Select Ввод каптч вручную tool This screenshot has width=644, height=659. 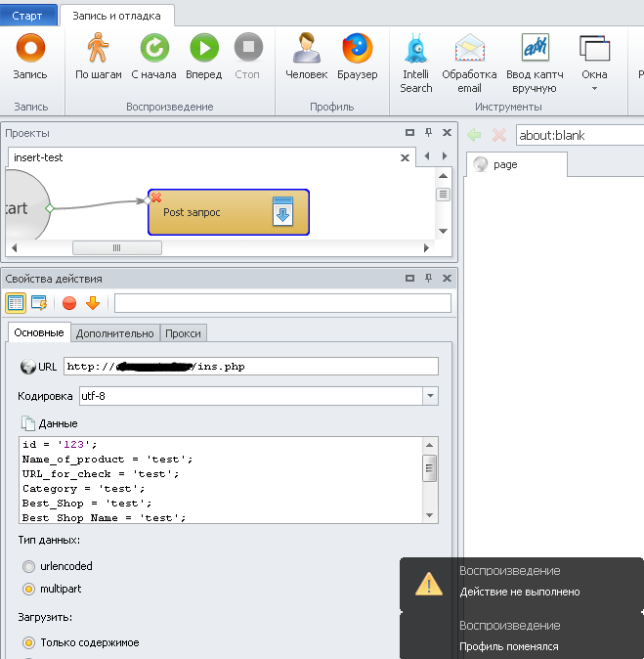535,63
